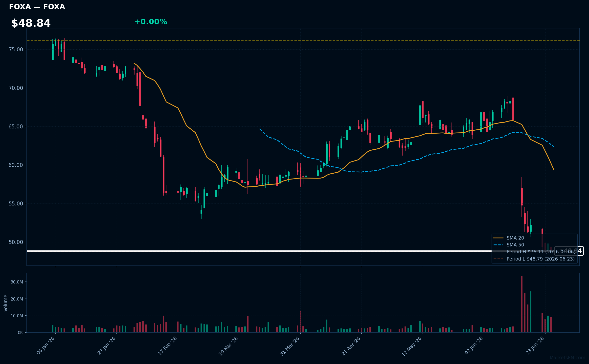Click the 10 Mar '26 date label
The image size is (589, 364).
(228, 346)
